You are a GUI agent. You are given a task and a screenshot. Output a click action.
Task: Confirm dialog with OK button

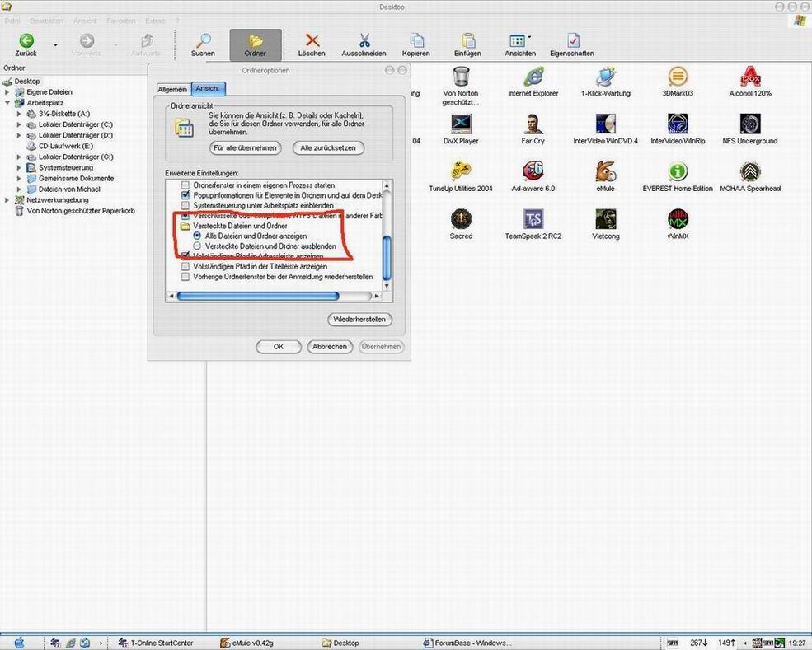279,347
